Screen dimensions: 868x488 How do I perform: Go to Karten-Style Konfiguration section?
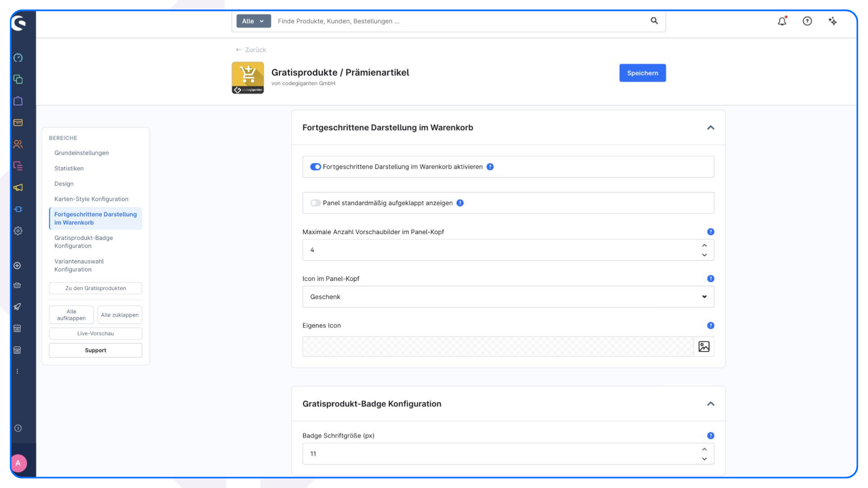pyautogui.click(x=91, y=199)
